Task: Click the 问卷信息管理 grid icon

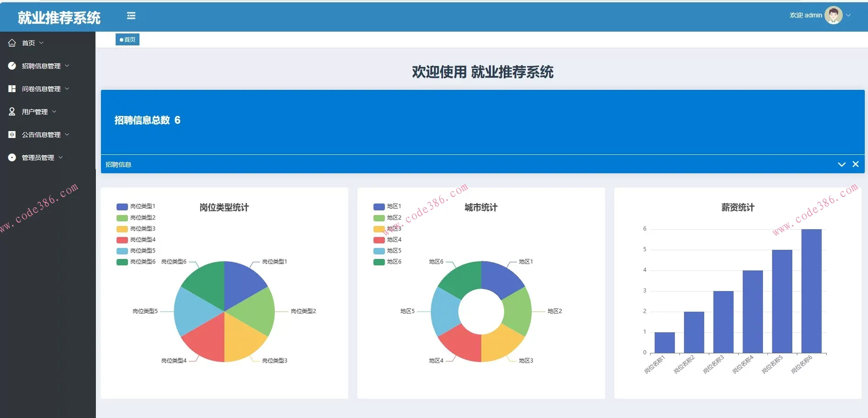Action: (x=12, y=89)
